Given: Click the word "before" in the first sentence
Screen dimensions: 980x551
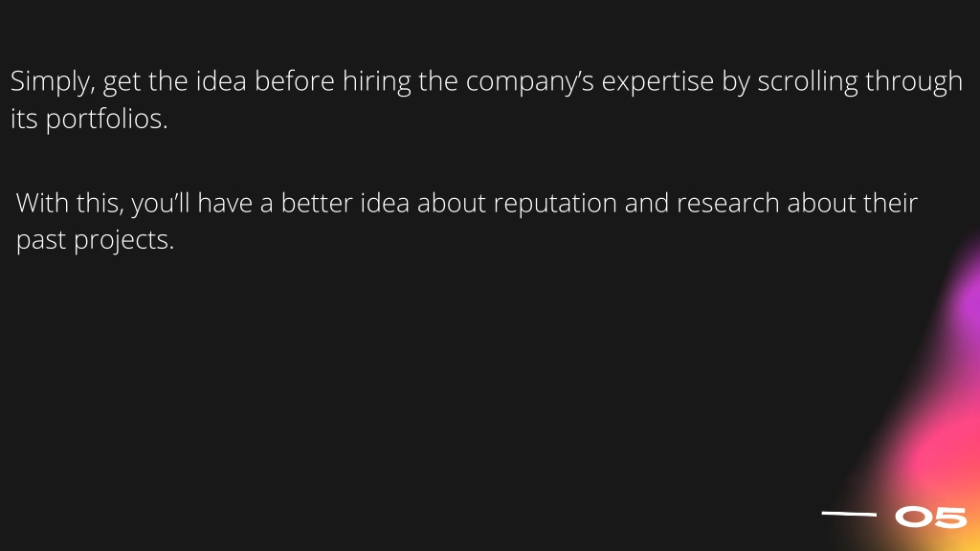Looking at the screenshot, I should coord(295,82).
